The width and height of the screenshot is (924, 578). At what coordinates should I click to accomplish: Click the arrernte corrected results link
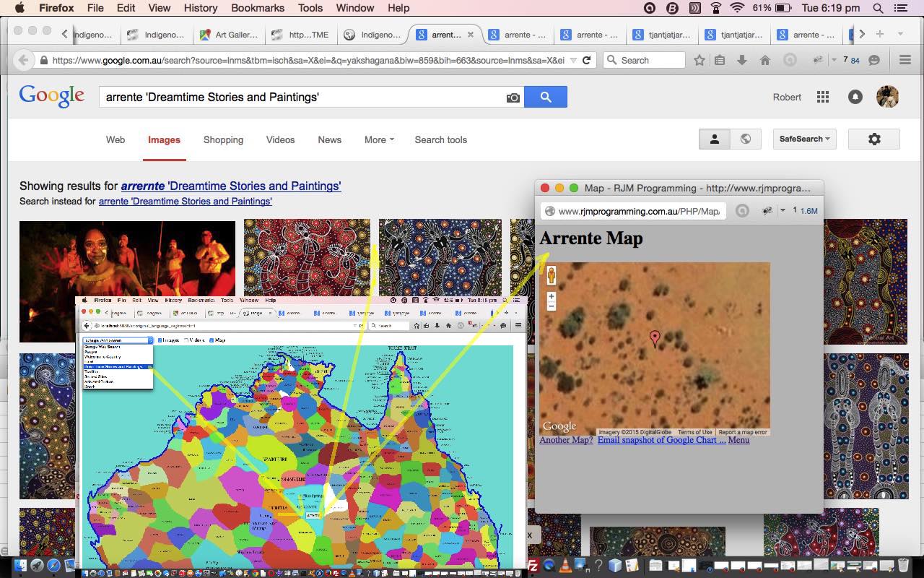click(x=231, y=186)
